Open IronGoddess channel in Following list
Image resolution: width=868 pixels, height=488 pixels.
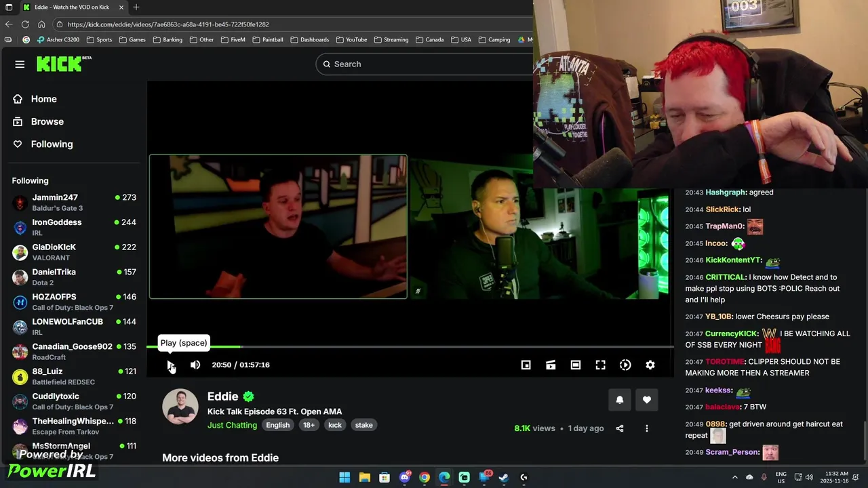tap(74, 227)
